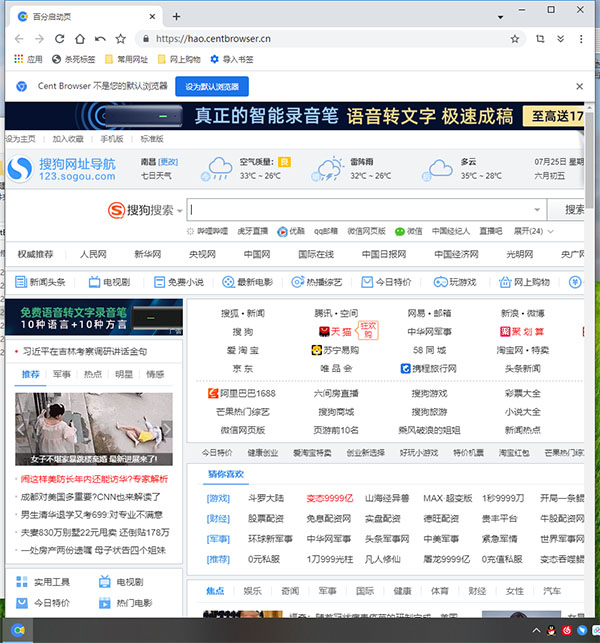Open the 优酷 quick link
This screenshot has height=643, width=600.
pyautogui.click(x=291, y=231)
